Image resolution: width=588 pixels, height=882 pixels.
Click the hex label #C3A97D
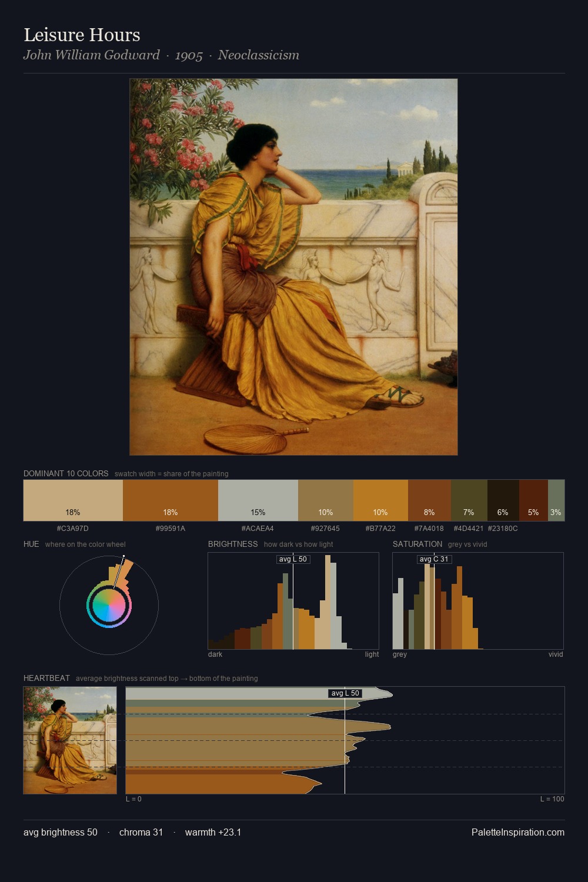coord(73,529)
